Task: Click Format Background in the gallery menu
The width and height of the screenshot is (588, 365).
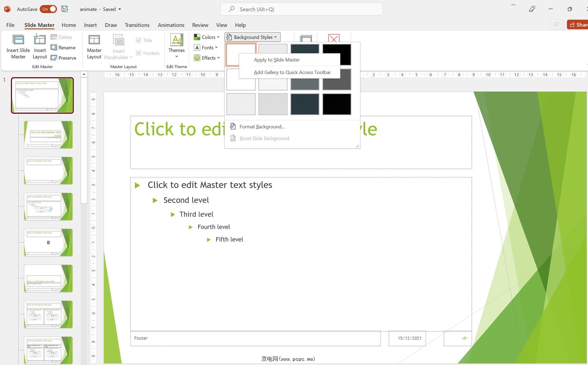Action: tap(262, 127)
